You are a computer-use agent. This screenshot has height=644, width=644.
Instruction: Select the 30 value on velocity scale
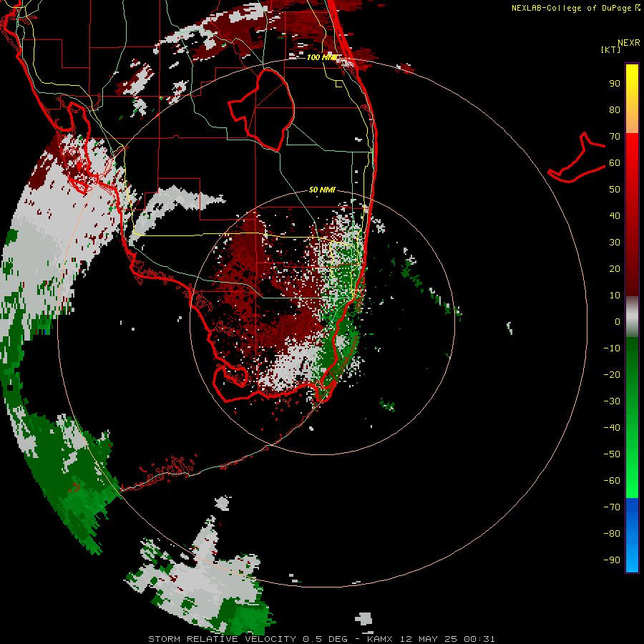pos(615,243)
